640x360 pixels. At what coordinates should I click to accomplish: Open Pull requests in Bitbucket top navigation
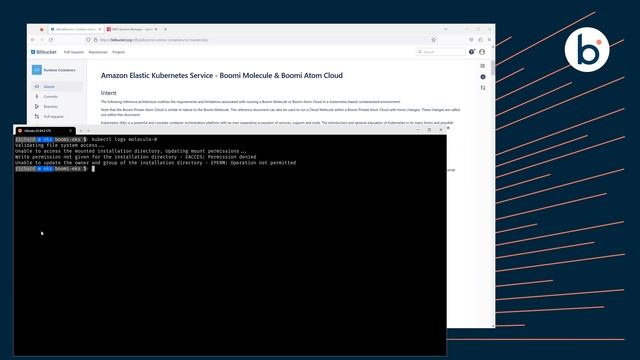(x=74, y=52)
